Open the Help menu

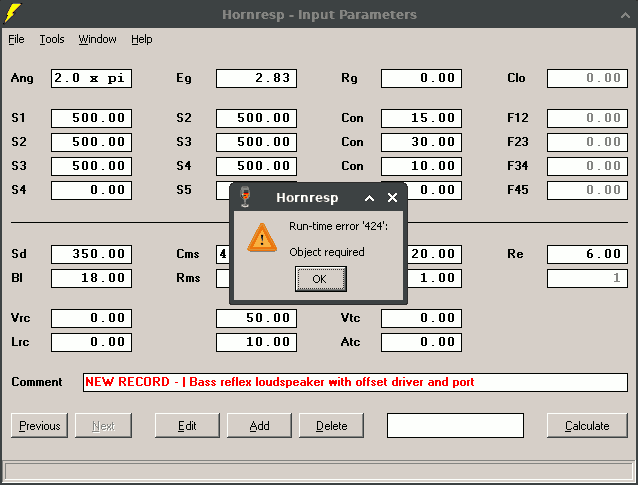click(x=142, y=39)
